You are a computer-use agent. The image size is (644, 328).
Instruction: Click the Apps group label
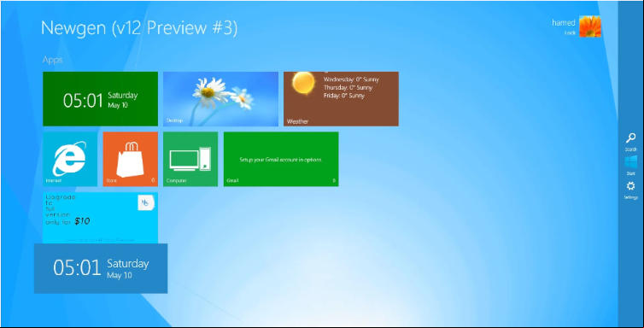click(x=53, y=60)
